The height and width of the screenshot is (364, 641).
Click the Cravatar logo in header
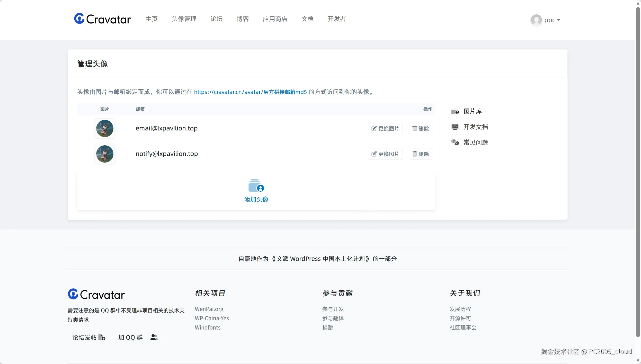(x=102, y=19)
